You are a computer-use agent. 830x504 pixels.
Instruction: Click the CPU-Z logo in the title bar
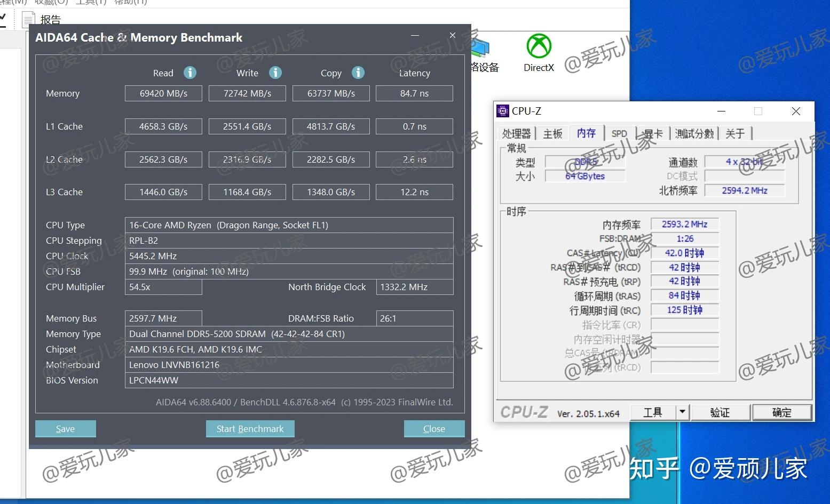(502, 111)
